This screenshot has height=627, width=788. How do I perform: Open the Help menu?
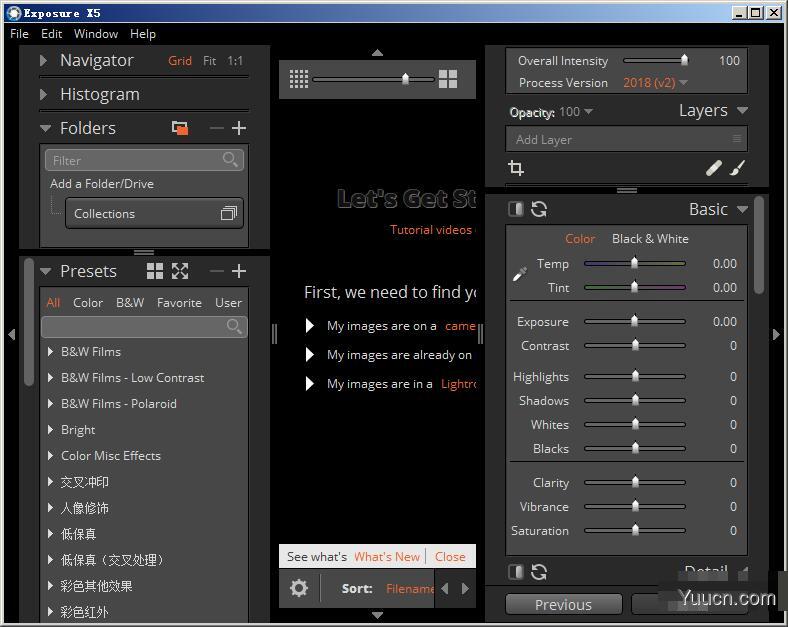click(143, 34)
